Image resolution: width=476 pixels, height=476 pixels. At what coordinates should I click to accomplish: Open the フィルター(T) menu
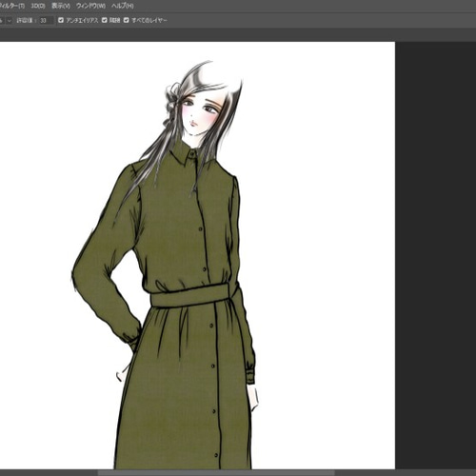(12, 6)
